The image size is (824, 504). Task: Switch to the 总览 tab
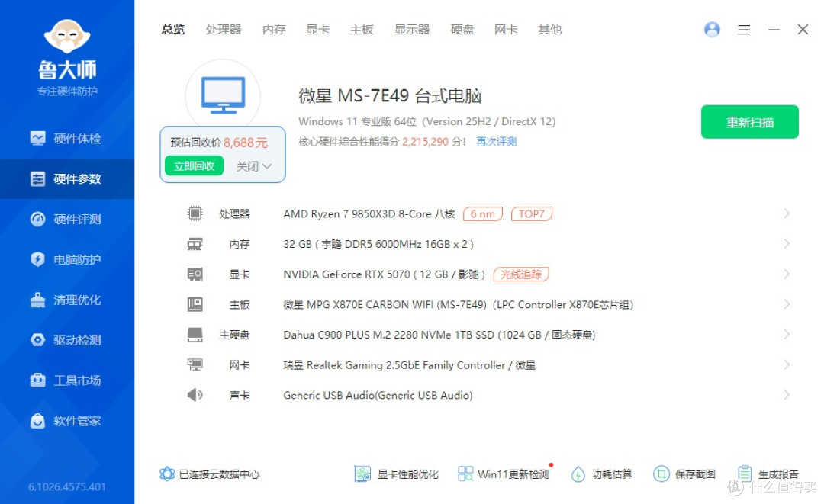point(173,30)
